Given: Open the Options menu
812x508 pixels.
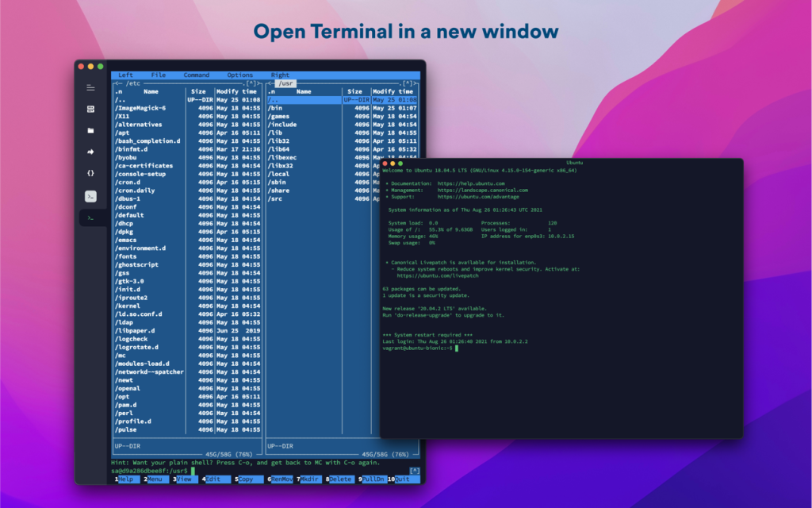Looking at the screenshot, I should [x=242, y=75].
